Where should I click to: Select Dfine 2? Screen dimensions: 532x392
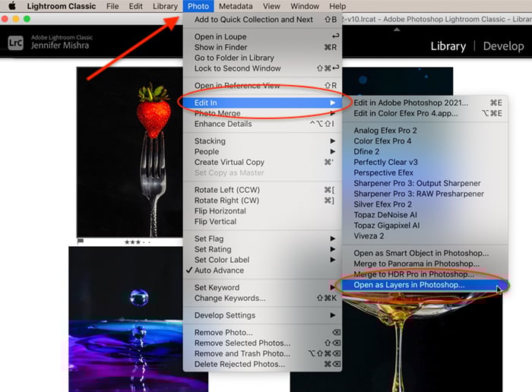tap(425, 152)
